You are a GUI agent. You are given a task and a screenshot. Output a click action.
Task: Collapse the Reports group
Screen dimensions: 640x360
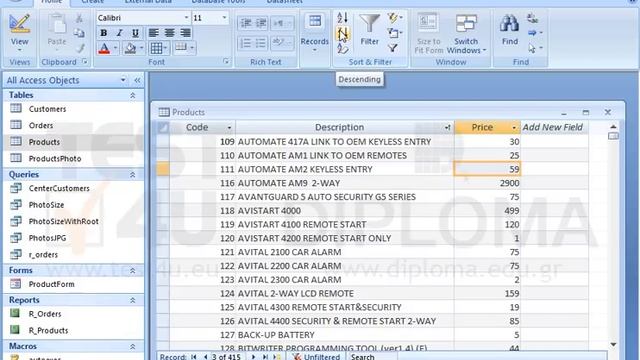pos(133,300)
